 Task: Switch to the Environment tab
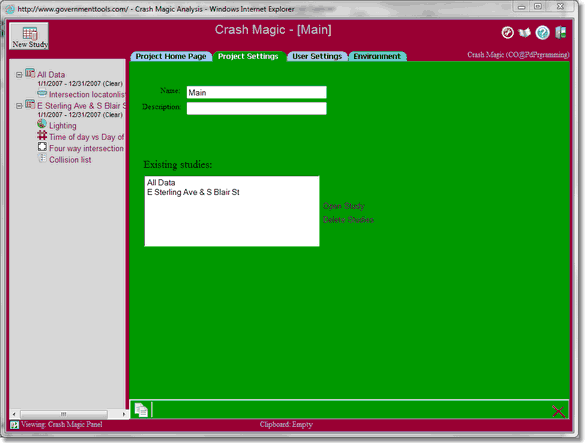[x=377, y=56]
